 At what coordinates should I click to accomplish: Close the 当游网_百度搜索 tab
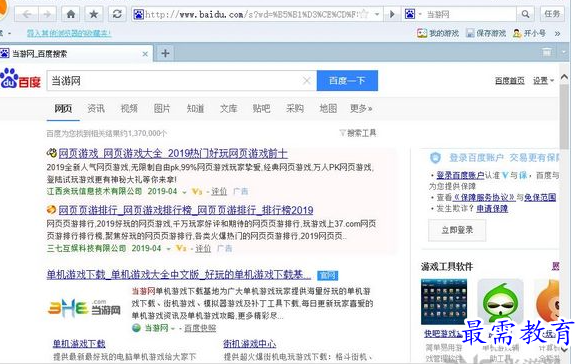point(145,54)
